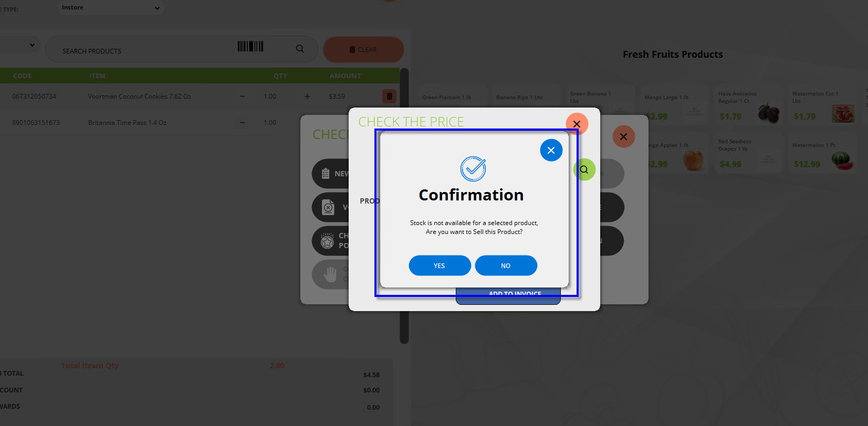The height and width of the screenshot is (426, 868).
Task: Open the Instore type dropdown
Action: pyautogui.click(x=111, y=8)
